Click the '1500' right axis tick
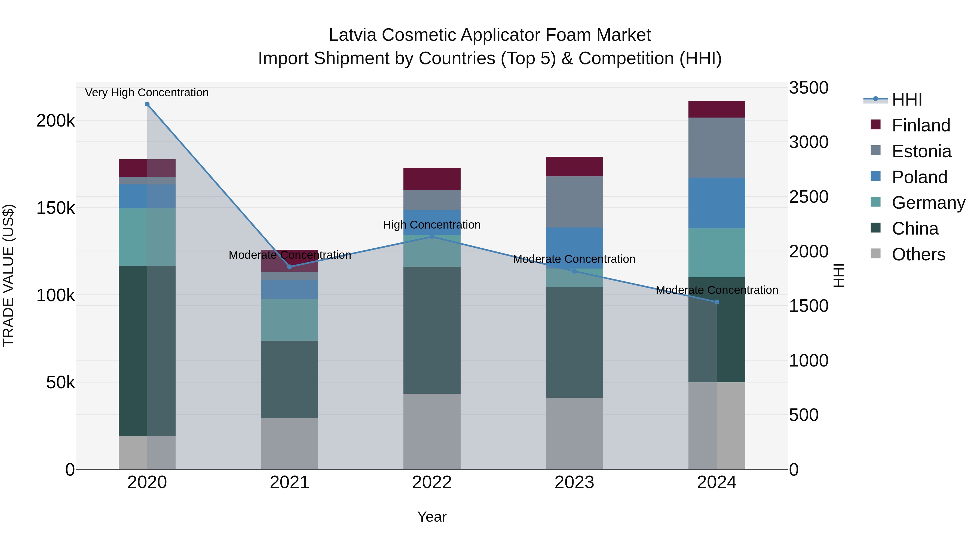This screenshot has height=551, width=980. click(x=809, y=306)
